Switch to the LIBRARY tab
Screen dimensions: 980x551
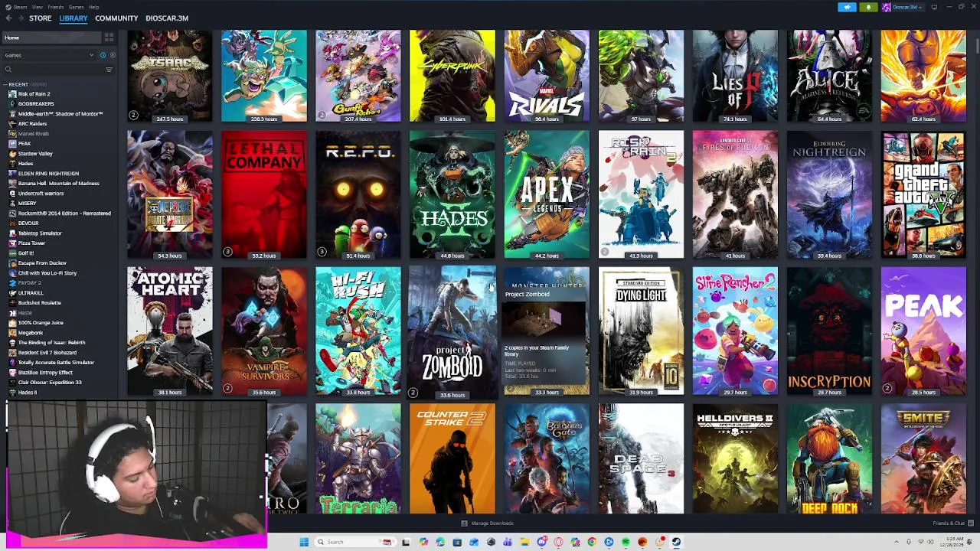[x=73, y=18]
